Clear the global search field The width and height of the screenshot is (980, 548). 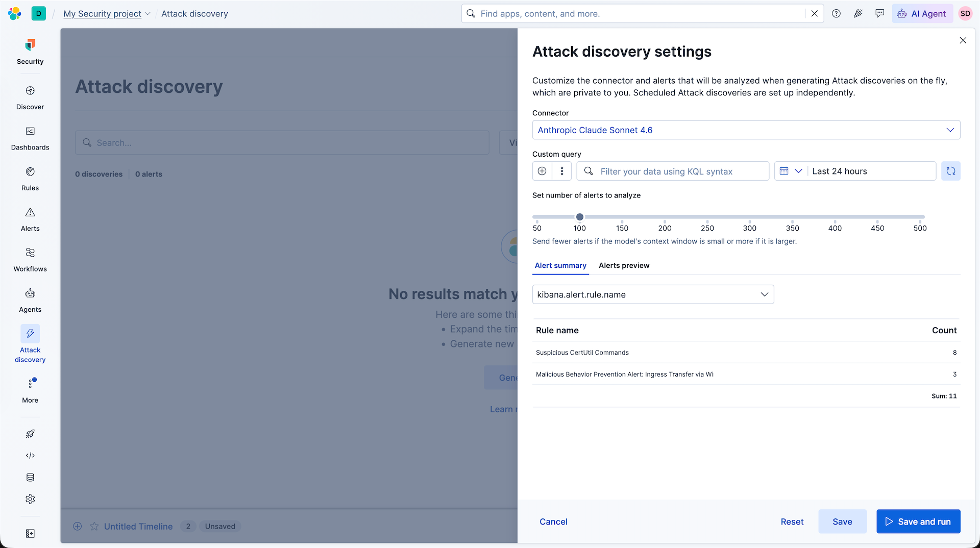[815, 14]
